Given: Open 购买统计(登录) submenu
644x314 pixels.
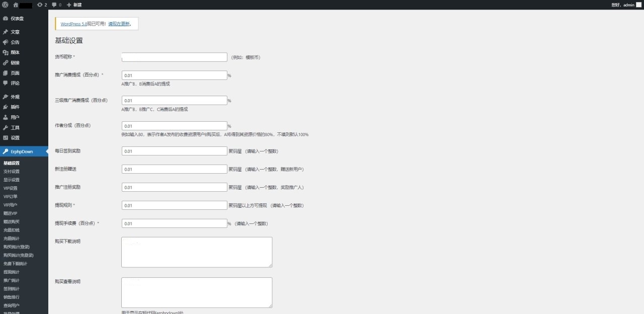Looking at the screenshot, I should pos(17,247).
